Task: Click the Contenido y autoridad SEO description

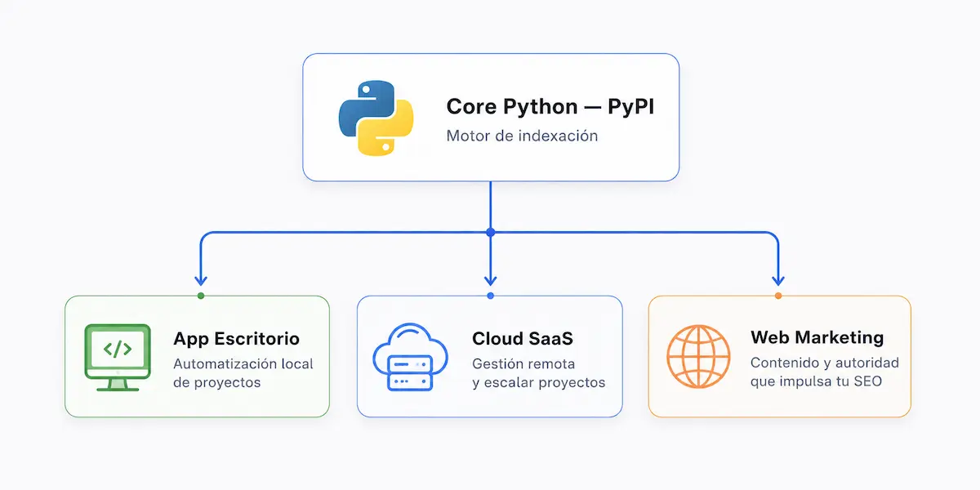Action: 824,372
